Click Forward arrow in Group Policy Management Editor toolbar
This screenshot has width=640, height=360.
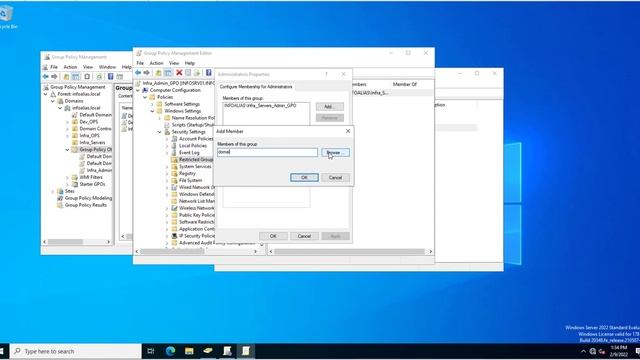click(x=147, y=73)
